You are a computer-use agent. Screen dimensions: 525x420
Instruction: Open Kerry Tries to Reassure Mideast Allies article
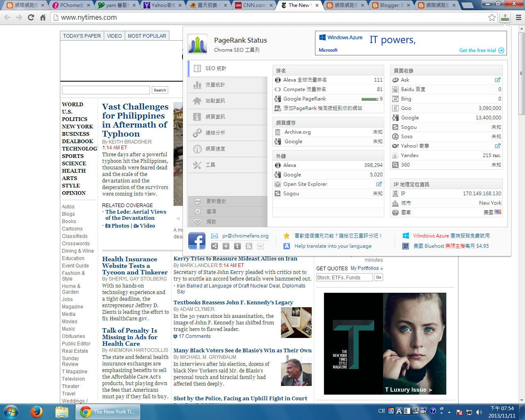coord(235,258)
